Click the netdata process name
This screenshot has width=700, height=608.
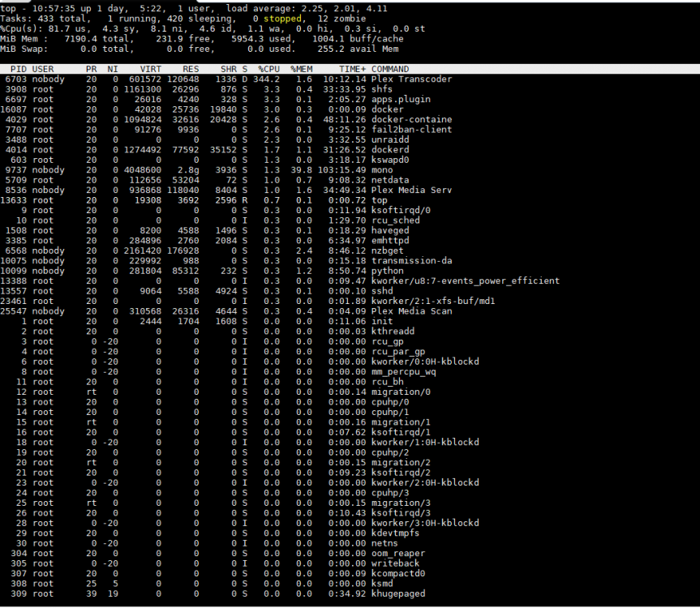[390, 180]
